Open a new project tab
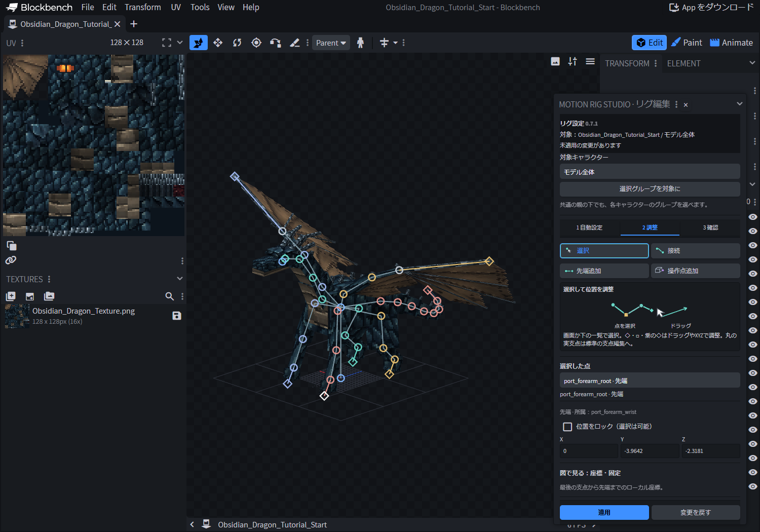Screen dimensions: 760x532 pos(134,24)
